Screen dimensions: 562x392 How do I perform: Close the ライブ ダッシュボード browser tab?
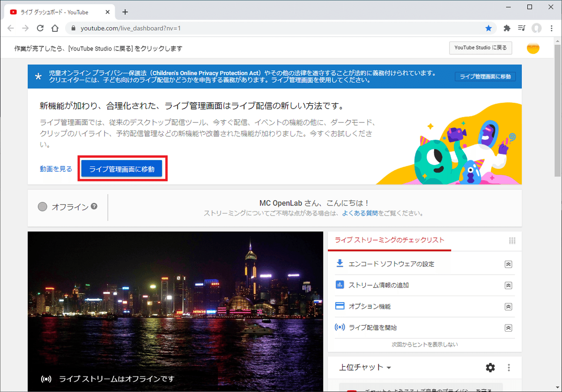coord(108,12)
